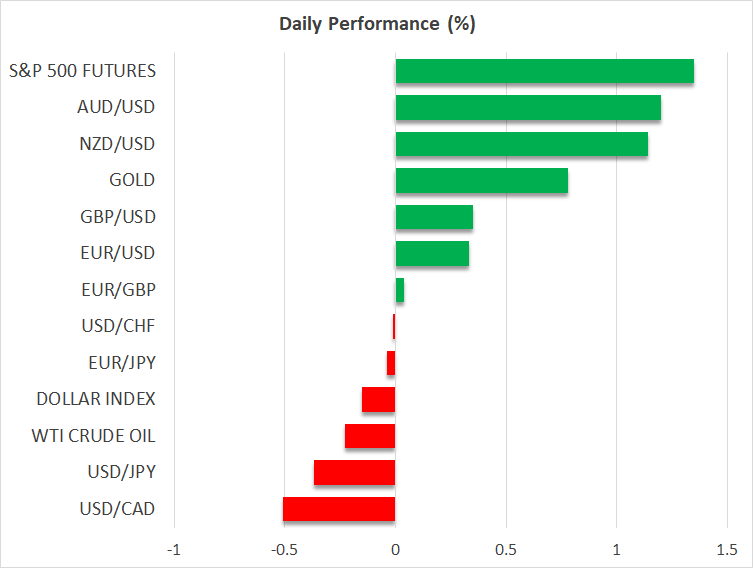Click the AUD/USD green bar
The width and height of the screenshot is (753, 568).
[x=528, y=108]
